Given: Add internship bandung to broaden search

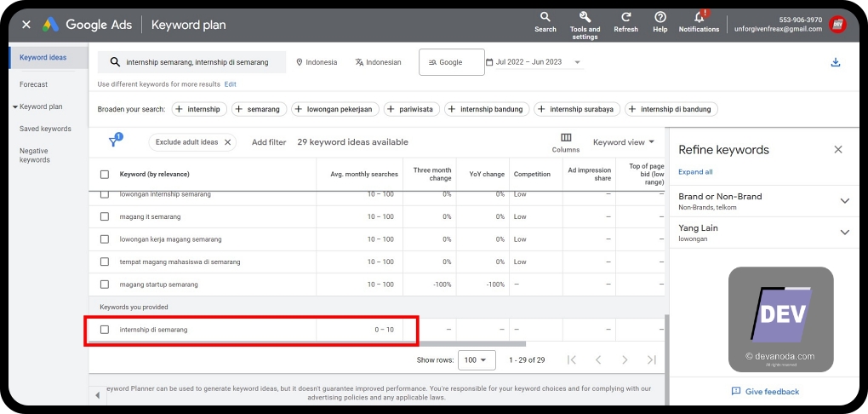Looking at the screenshot, I should click(487, 109).
